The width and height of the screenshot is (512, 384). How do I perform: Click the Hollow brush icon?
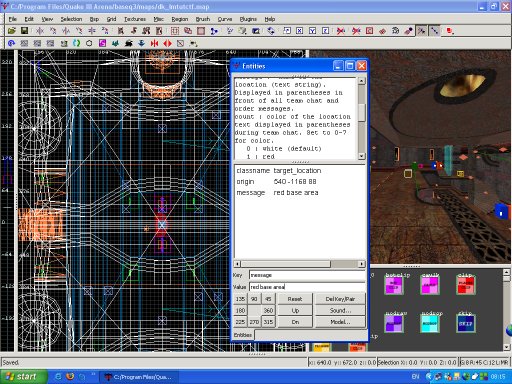(201, 31)
